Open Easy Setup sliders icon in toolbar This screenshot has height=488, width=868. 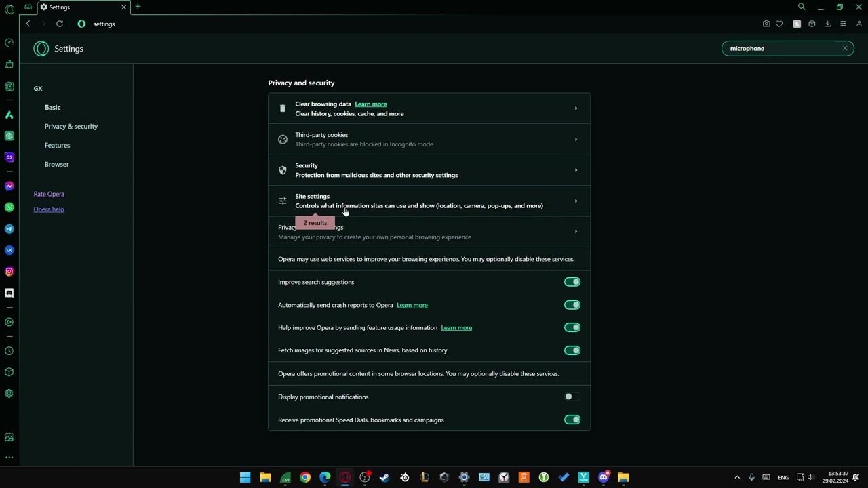(x=843, y=24)
